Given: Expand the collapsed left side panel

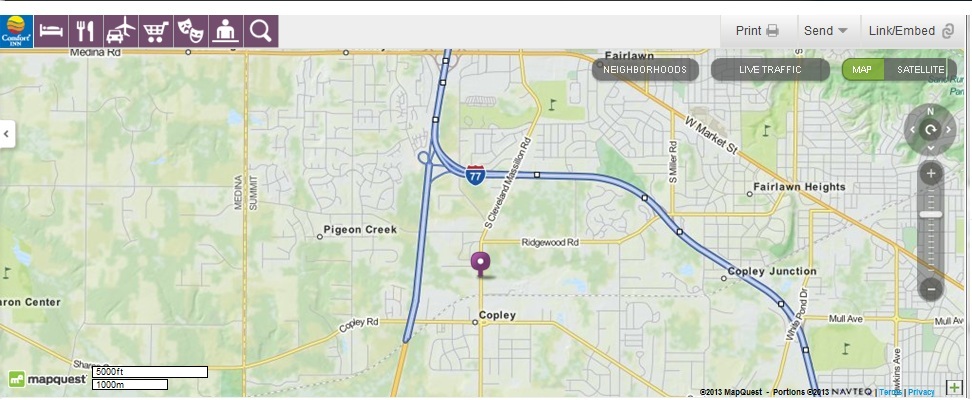Looking at the screenshot, I should tap(7, 133).
